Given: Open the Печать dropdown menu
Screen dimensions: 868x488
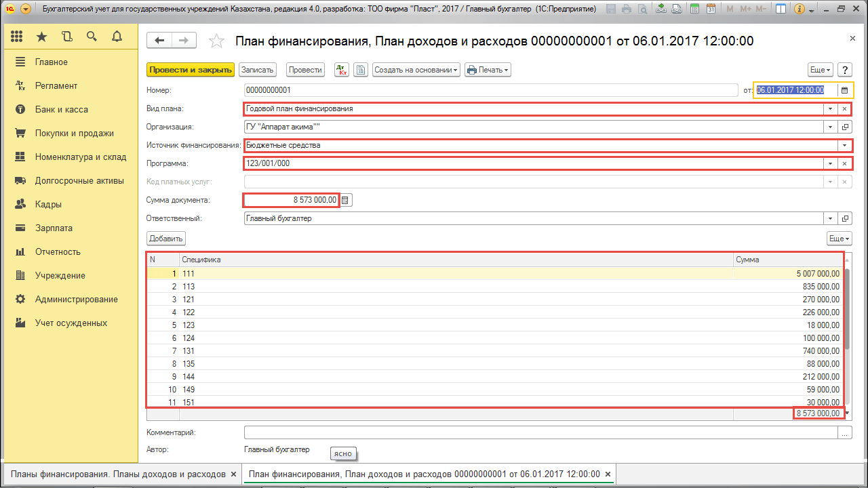Looking at the screenshot, I should coord(490,69).
